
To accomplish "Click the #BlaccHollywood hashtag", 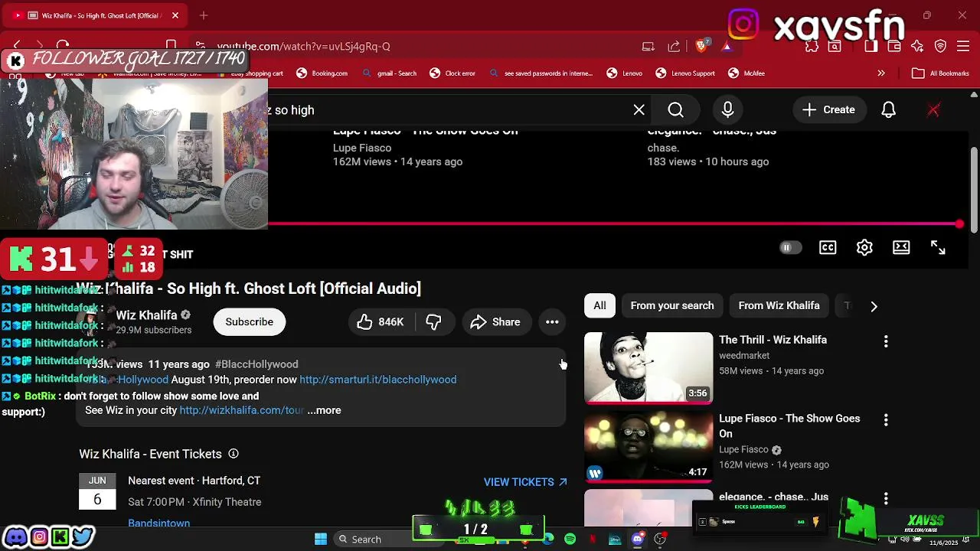I will tap(256, 364).
